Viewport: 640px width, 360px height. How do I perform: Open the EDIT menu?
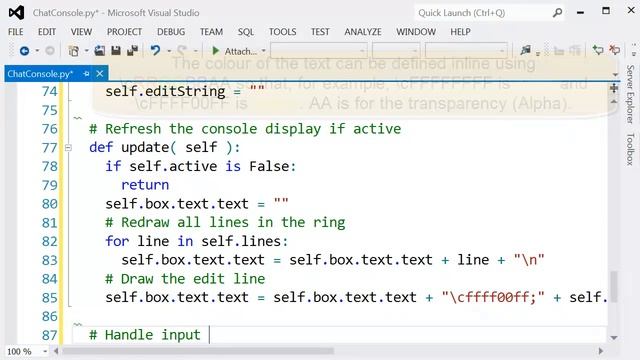click(47, 32)
